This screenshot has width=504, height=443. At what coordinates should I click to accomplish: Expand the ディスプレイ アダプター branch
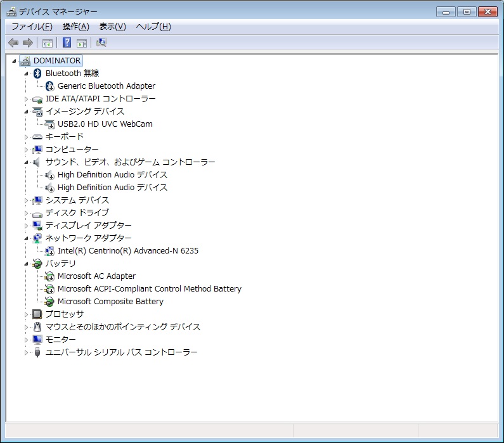pyautogui.click(x=26, y=226)
